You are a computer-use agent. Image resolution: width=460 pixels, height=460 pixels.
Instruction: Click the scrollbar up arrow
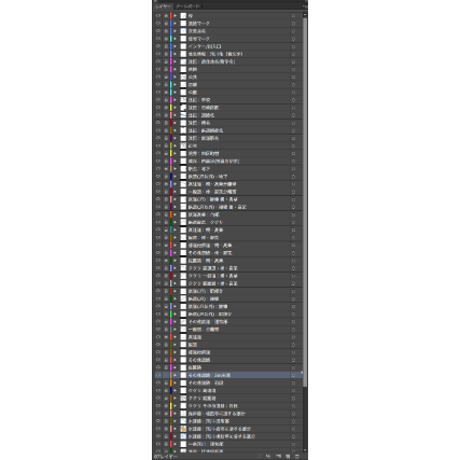coord(305,15)
